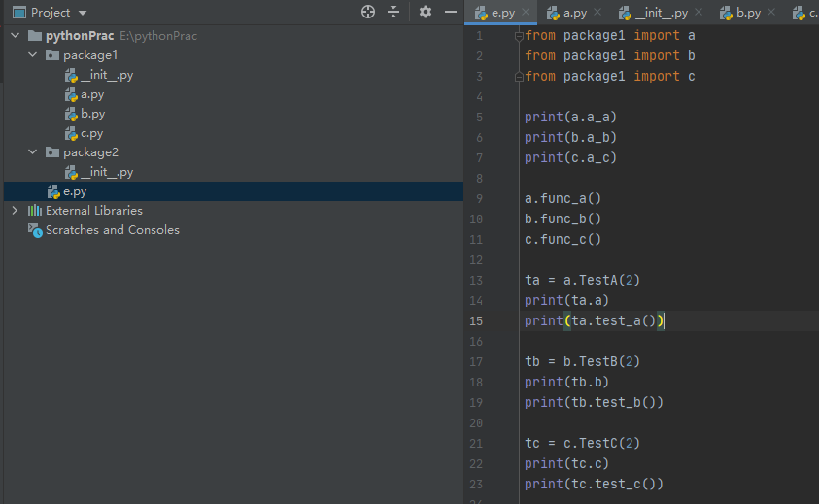This screenshot has width=819, height=504.
Task: Select pythonPrac project root
Action: [x=80, y=36]
